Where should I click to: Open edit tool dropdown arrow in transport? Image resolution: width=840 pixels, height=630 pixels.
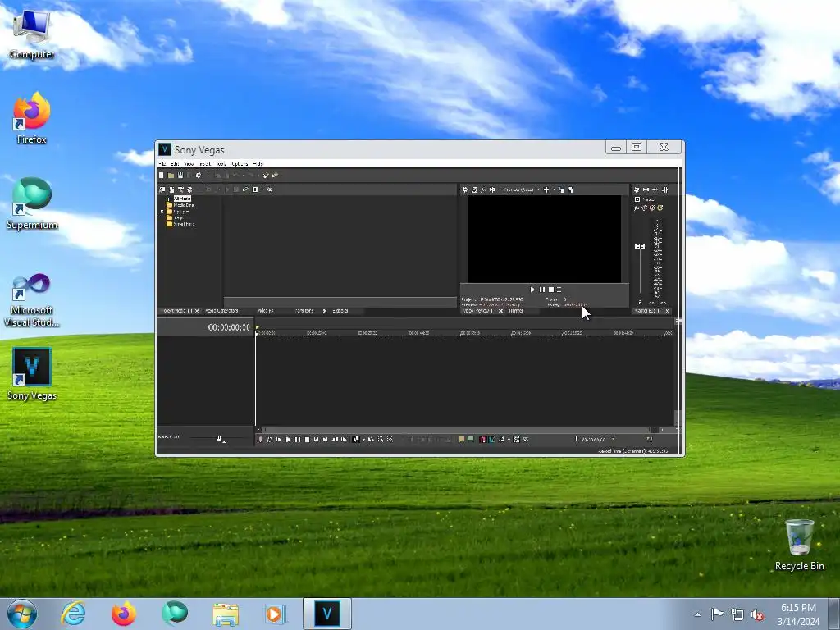tap(363, 440)
